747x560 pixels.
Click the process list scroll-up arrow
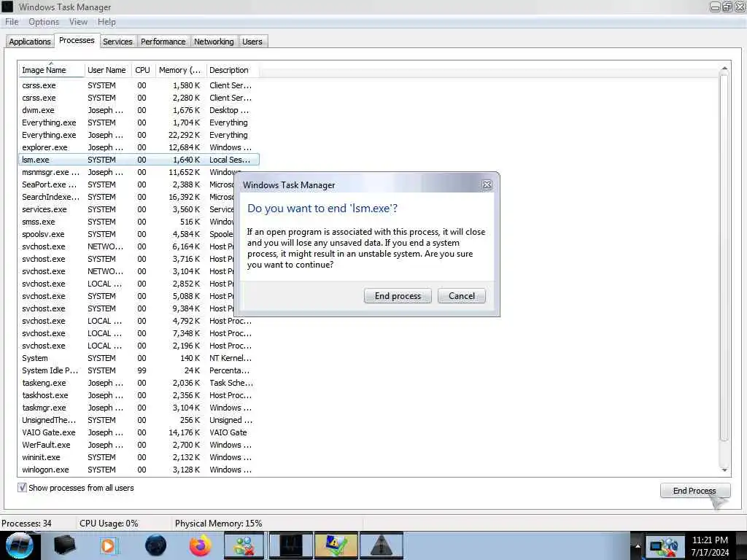pyautogui.click(x=724, y=69)
